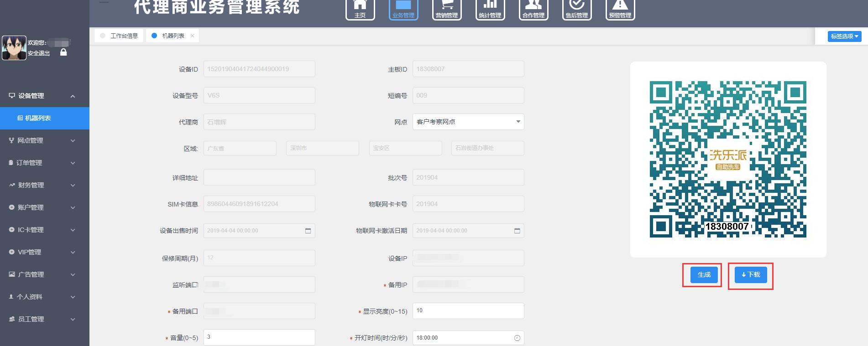Open the 营销管理 shopping cart icon
This screenshot has width=868, height=346.
tap(447, 9)
